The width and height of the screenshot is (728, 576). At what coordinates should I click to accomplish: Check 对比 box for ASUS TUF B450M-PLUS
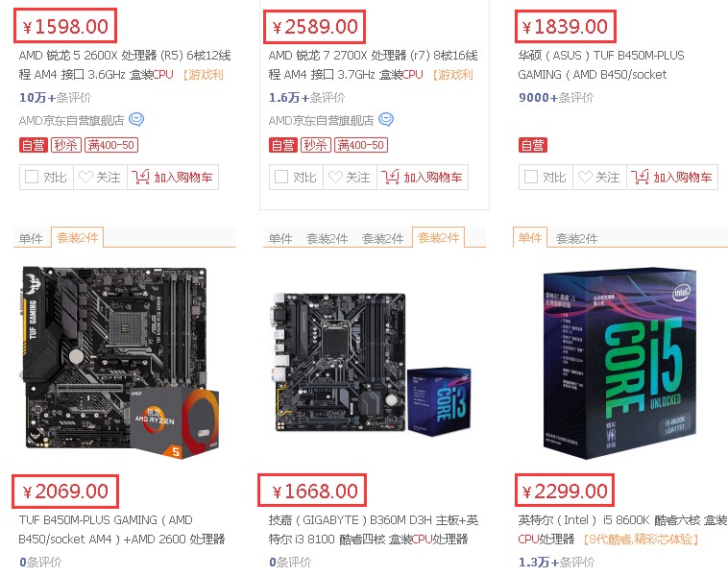tap(531, 177)
